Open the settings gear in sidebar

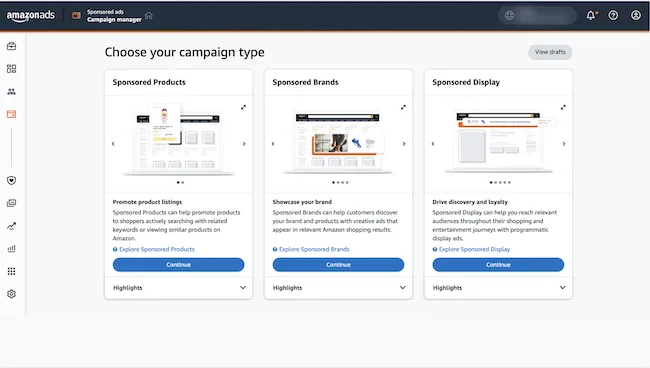[12, 294]
